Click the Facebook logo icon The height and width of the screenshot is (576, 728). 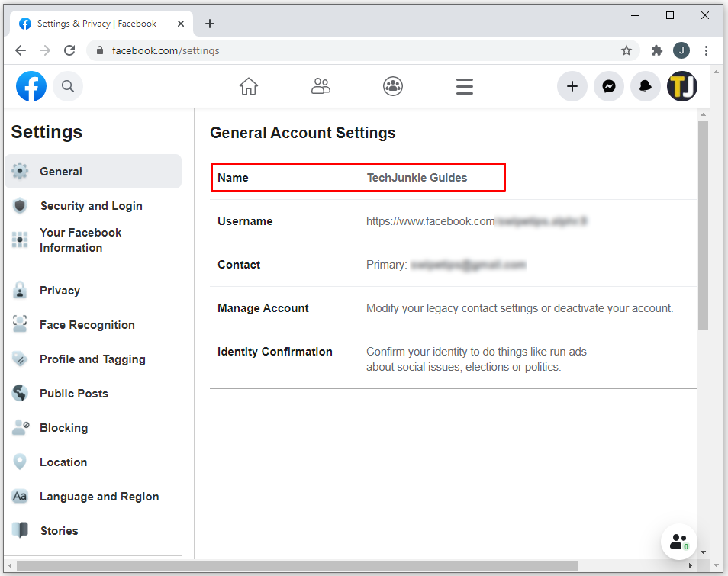31,86
